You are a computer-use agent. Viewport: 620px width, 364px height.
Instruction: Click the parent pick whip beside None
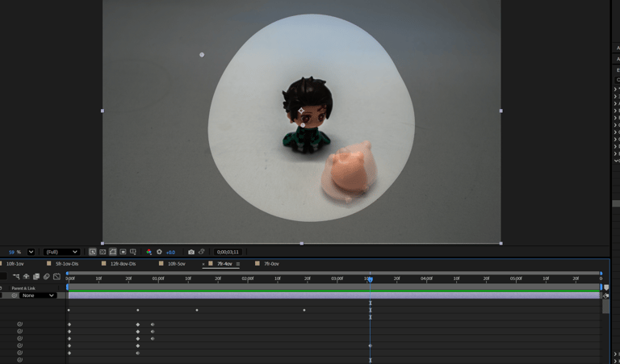pos(15,295)
